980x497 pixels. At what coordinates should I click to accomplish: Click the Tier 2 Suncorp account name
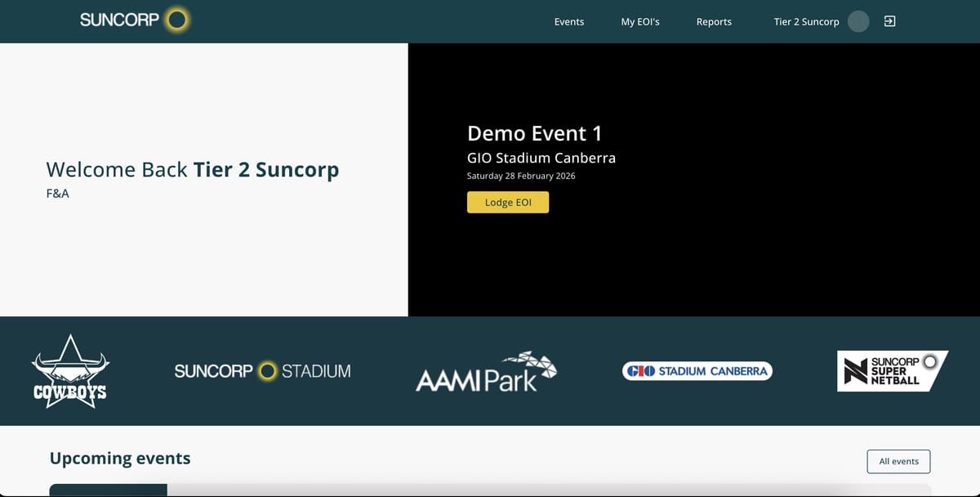806,22
